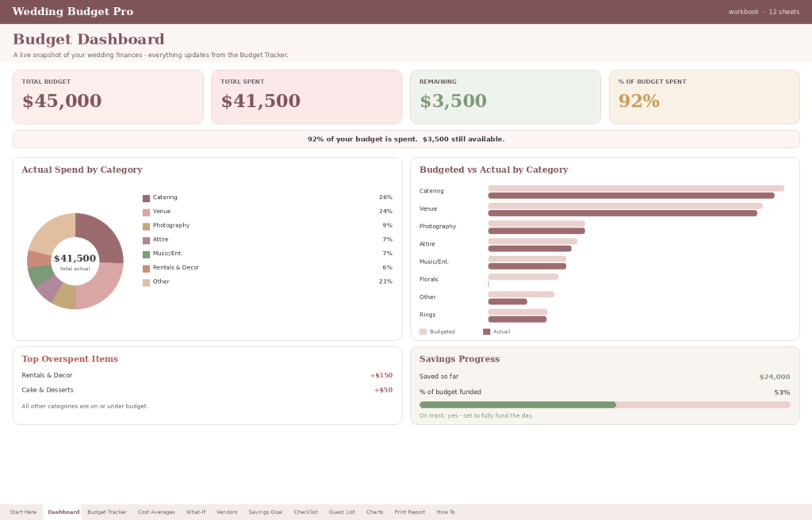Open the Vendors sheet tab

[x=227, y=512]
